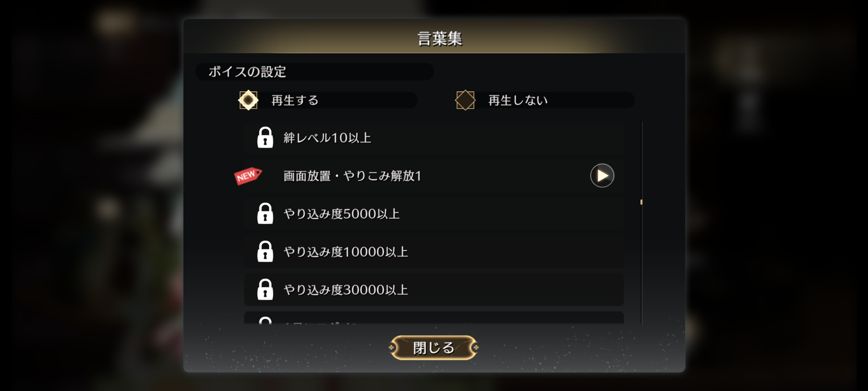Tap the lock icon beside やり込み度10000以上
Screen dimensions: 868x391
(x=265, y=252)
